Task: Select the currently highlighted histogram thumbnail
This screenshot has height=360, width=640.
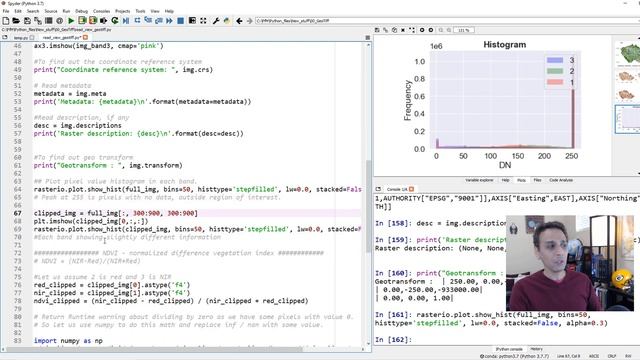Action: 628,119
